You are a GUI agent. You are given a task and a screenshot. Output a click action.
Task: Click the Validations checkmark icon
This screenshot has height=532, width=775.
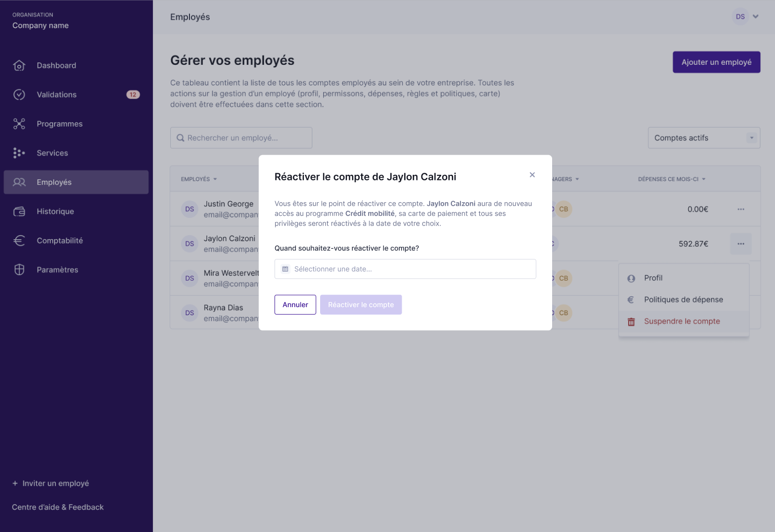19,95
